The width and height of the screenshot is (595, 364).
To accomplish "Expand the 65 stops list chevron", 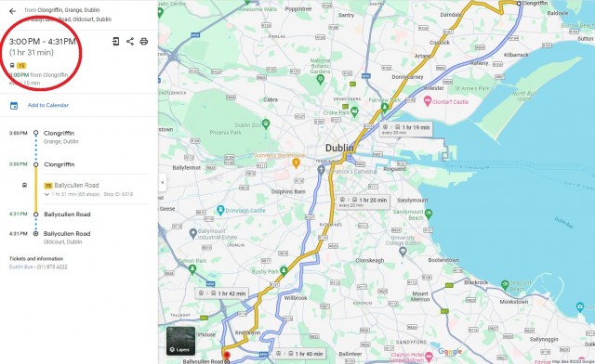I will [47, 194].
